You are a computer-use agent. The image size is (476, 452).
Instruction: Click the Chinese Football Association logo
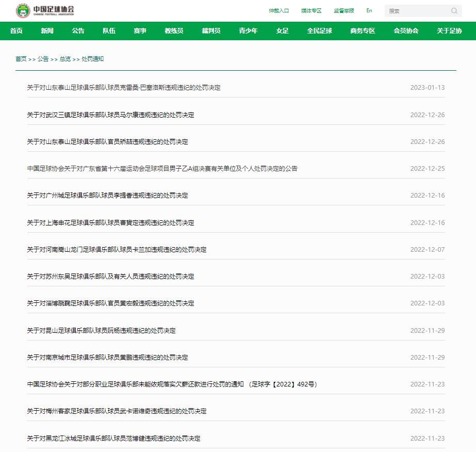pos(44,10)
